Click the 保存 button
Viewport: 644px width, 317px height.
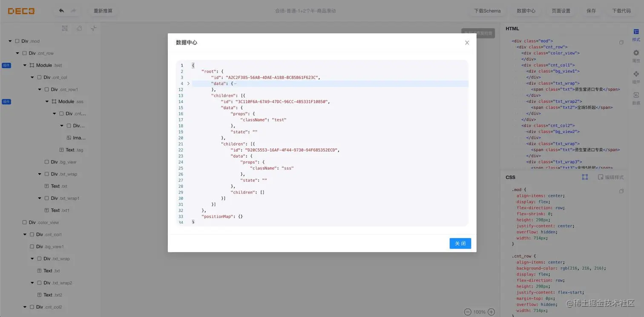[x=591, y=11]
